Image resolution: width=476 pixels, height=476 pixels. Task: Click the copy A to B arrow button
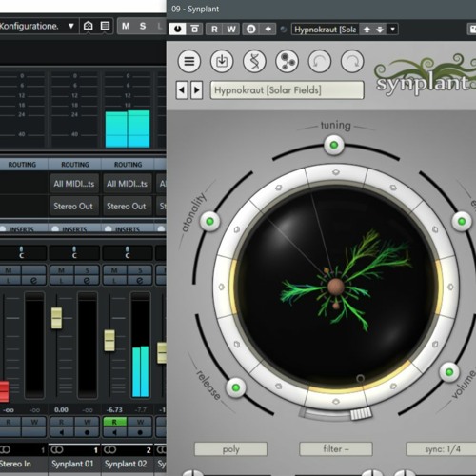click(x=268, y=30)
